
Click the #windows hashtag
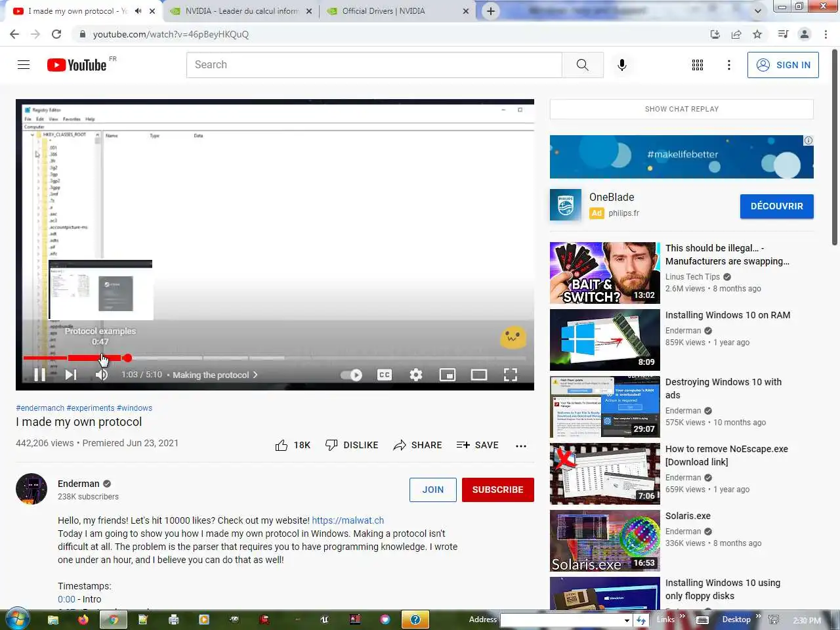[135, 408]
